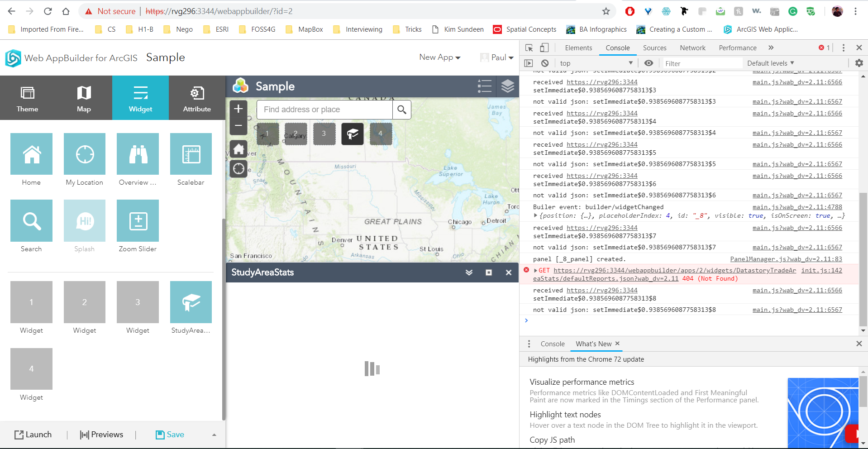Toggle the console live expression eye
Image resolution: width=868 pixels, height=449 pixels.
[x=649, y=63]
